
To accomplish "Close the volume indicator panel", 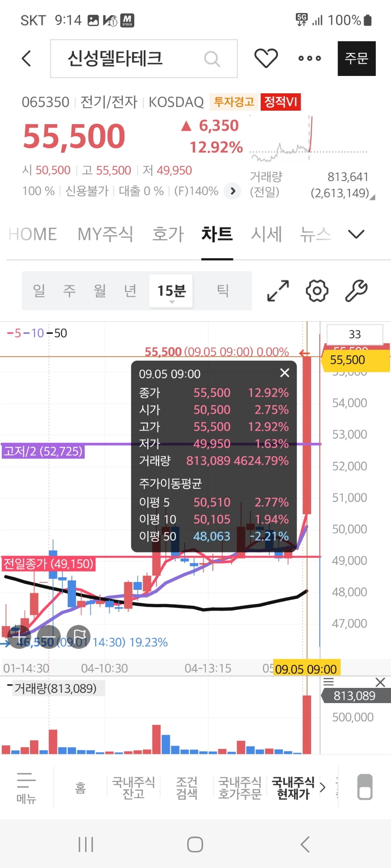I will tap(380, 682).
